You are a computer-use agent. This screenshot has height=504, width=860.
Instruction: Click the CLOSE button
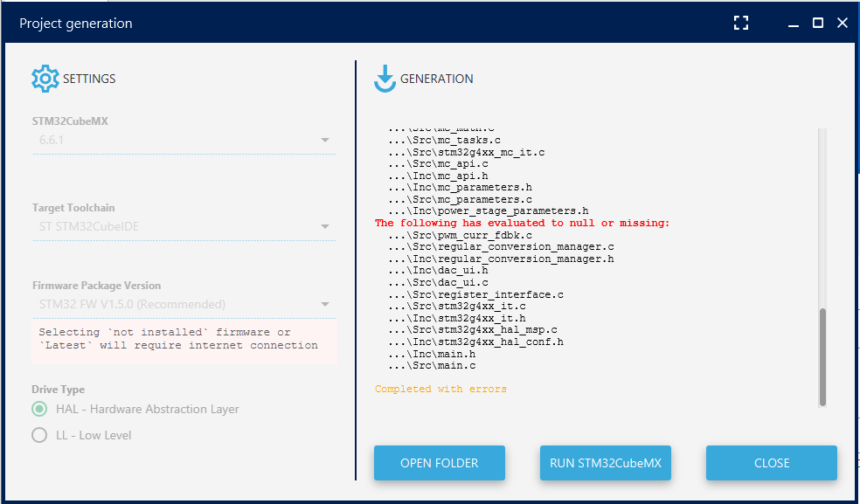[x=772, y=463]
